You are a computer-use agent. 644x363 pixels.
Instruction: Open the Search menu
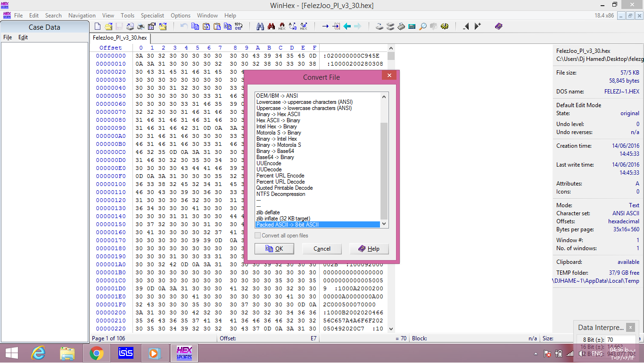point(53,16)
